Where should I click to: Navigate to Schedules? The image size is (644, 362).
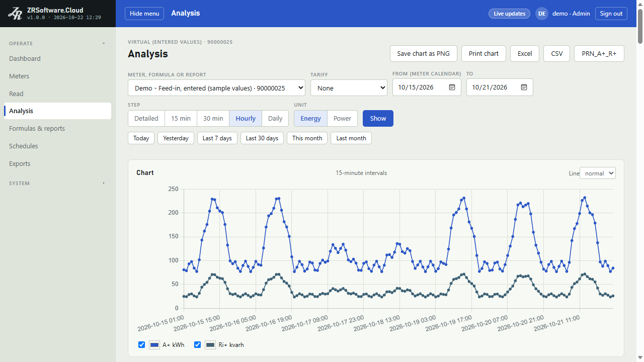coord(57,146)
